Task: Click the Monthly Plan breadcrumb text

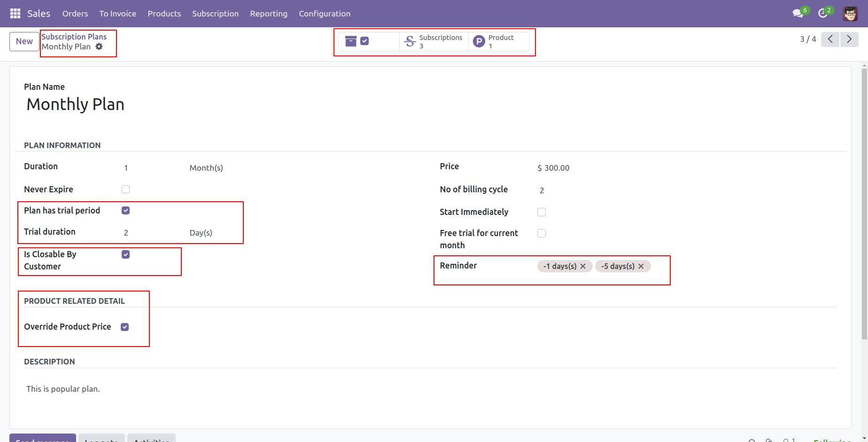Action: [66, 47]
